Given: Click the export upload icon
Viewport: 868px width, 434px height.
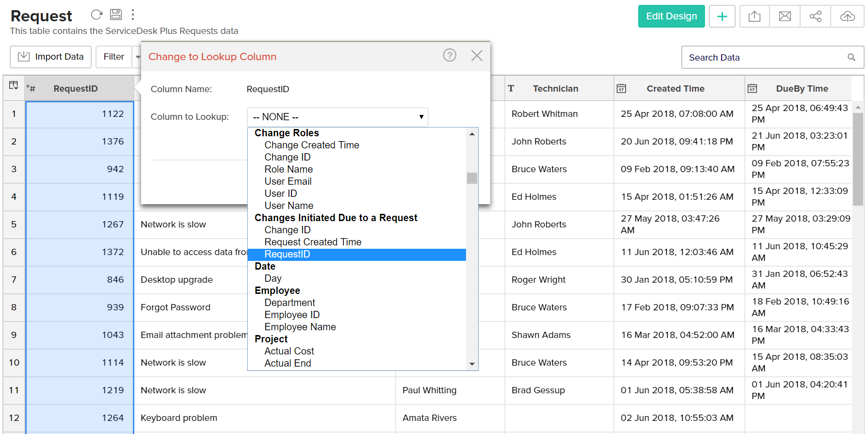Looking at the screenshot, I should tap(755, 16).
